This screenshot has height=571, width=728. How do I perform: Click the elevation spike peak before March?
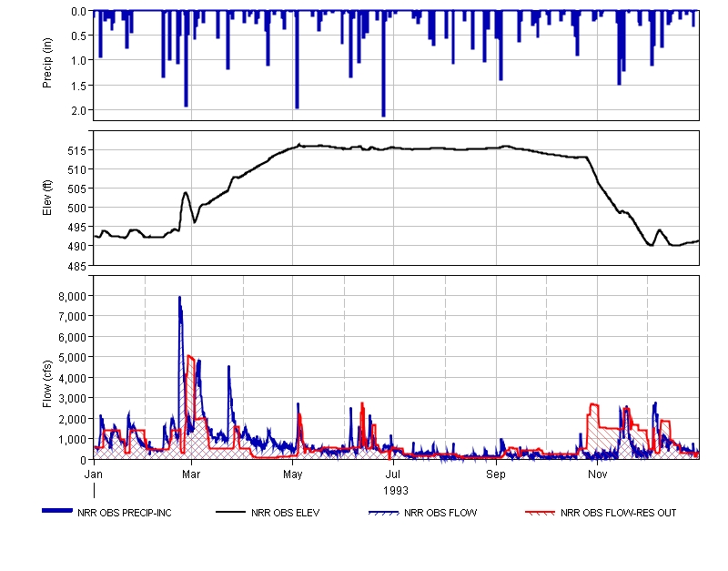coord(186,192)
